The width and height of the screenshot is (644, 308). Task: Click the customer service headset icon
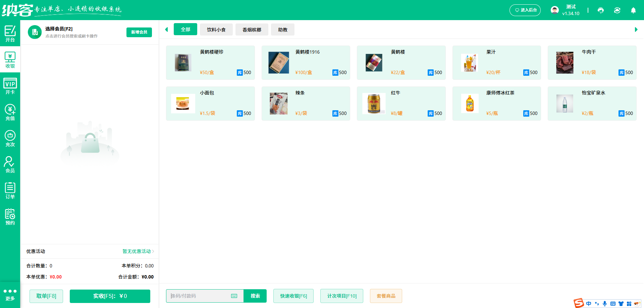coord(600,10)
